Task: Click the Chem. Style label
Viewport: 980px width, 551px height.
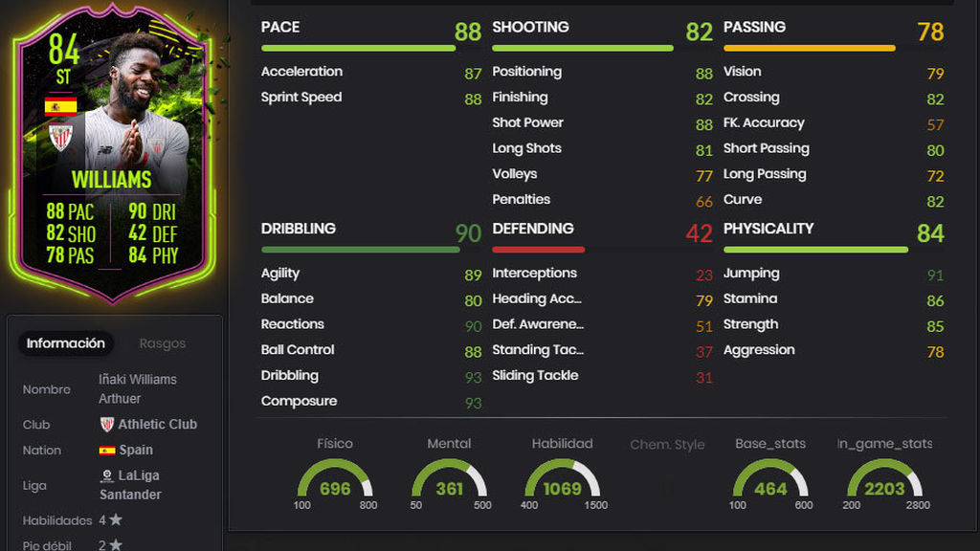Action: click(667, 444)
